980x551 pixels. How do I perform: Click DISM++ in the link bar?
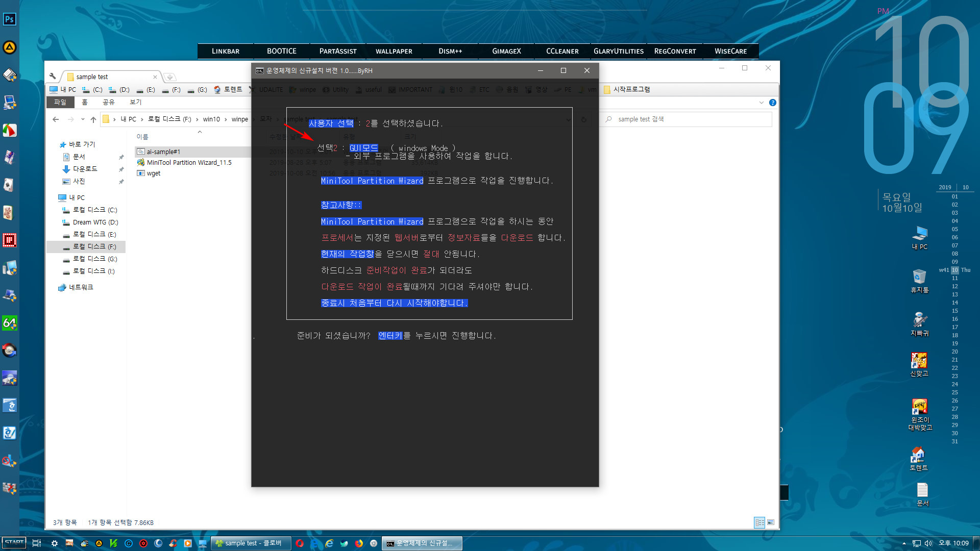click(450, 51)
